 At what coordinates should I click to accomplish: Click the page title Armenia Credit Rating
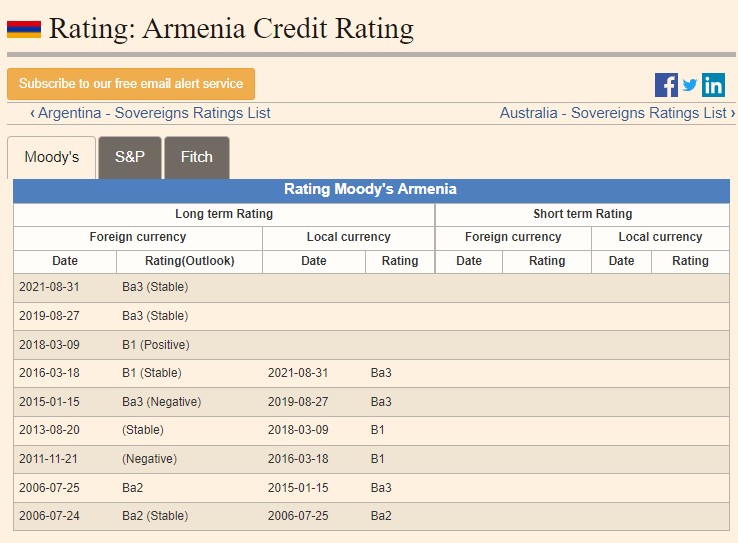231,28
